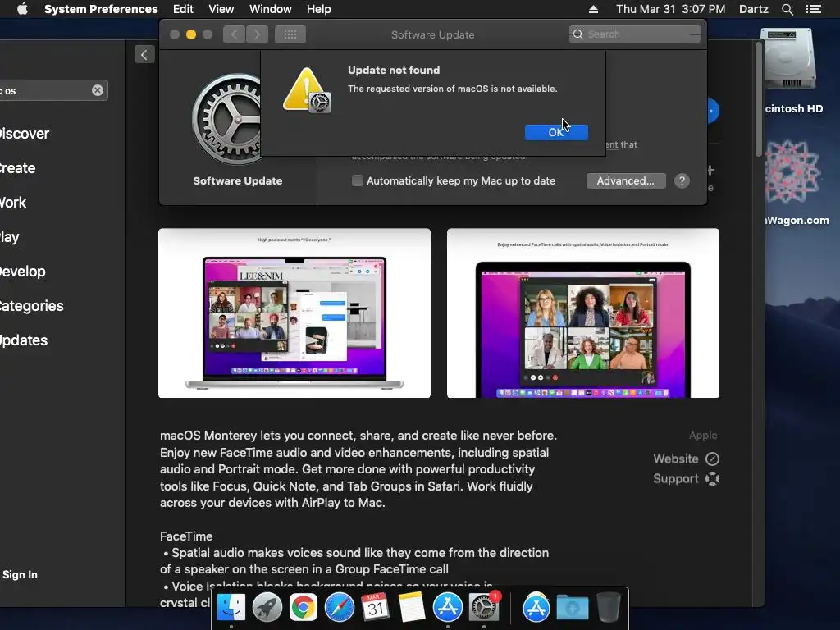
Task: Open App Store from the Dock
Action: click(x=447, y=608)
